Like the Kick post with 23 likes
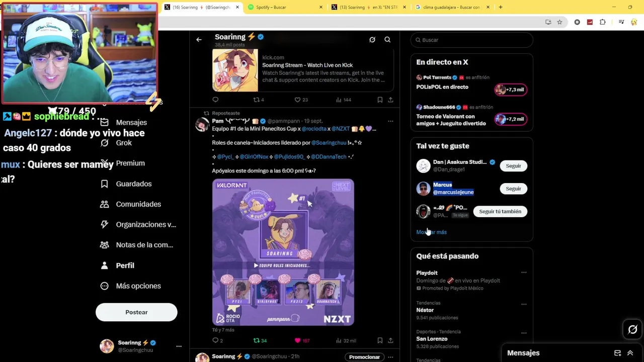The height and width of the screenshot is (362, 644). (x=301, y=100)
